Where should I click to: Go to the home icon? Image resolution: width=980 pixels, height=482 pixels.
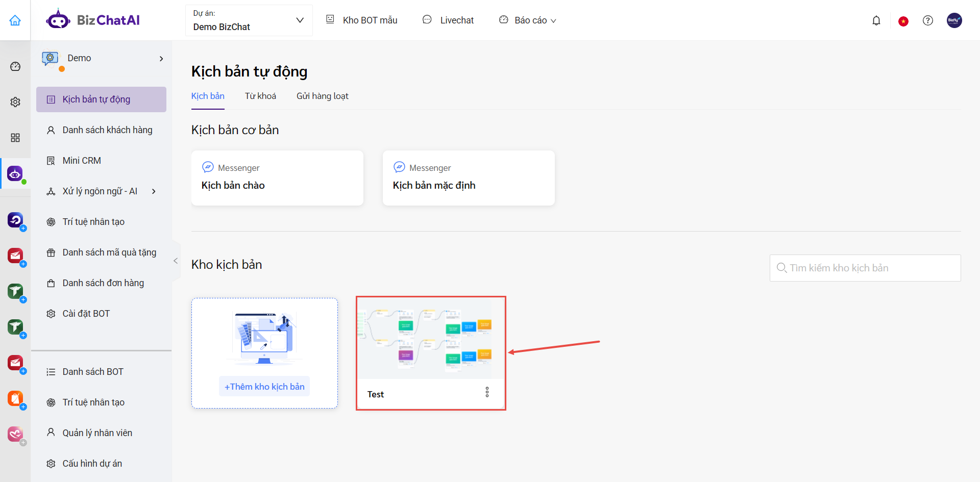15,20
